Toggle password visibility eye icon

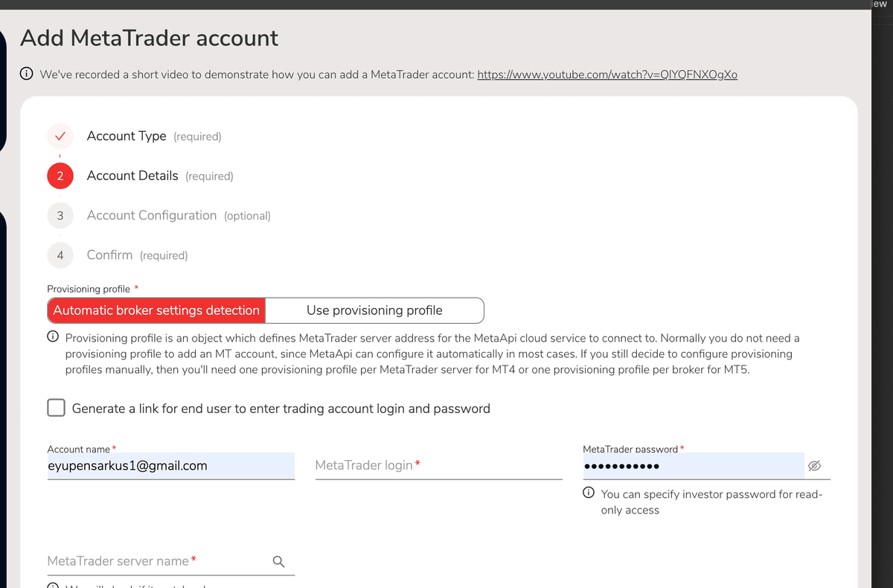(814, 466)
